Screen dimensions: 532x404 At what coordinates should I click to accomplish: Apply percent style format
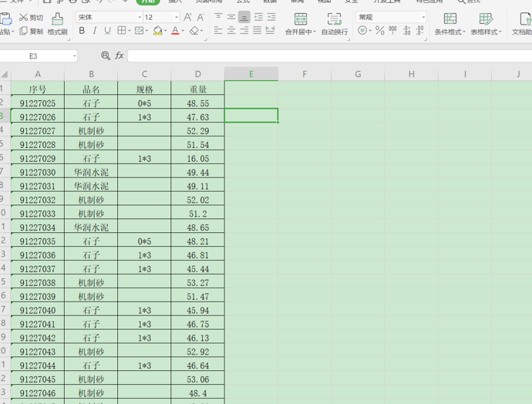tap(380, 31)
